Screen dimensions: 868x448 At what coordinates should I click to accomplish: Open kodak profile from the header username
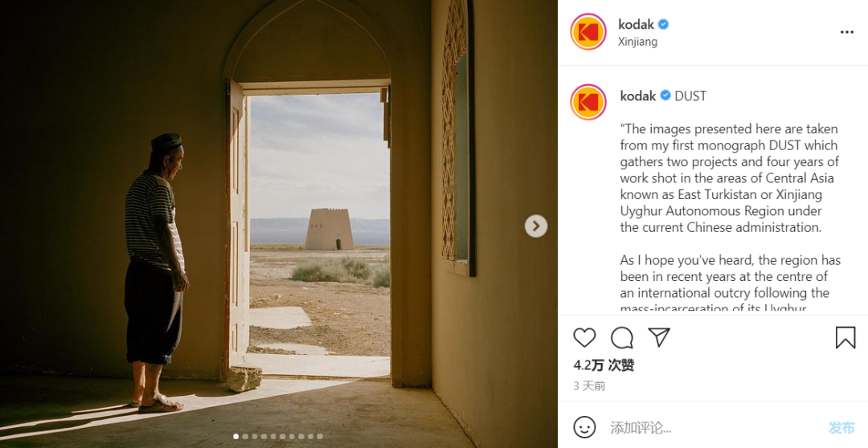(x=636, y=24)
